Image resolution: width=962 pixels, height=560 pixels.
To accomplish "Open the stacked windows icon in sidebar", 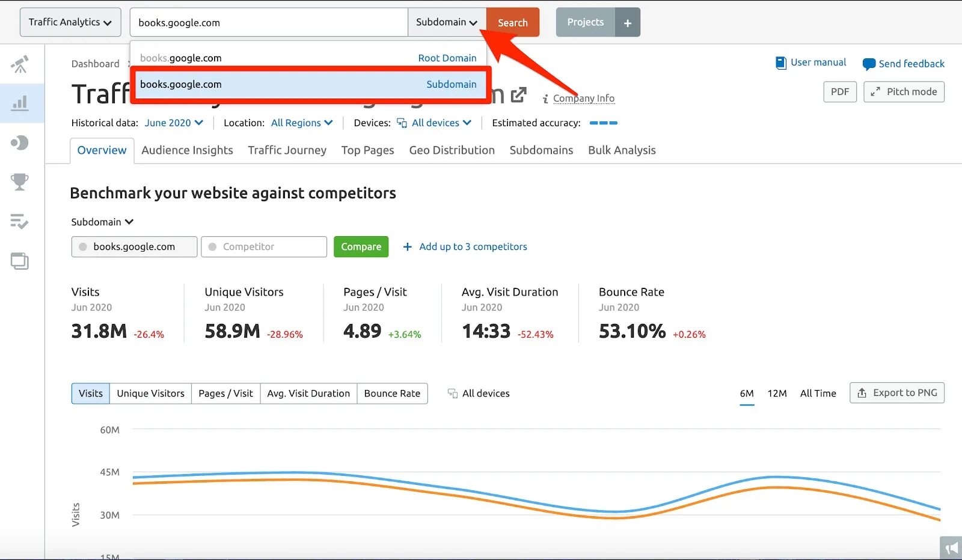I will (20, 261).
